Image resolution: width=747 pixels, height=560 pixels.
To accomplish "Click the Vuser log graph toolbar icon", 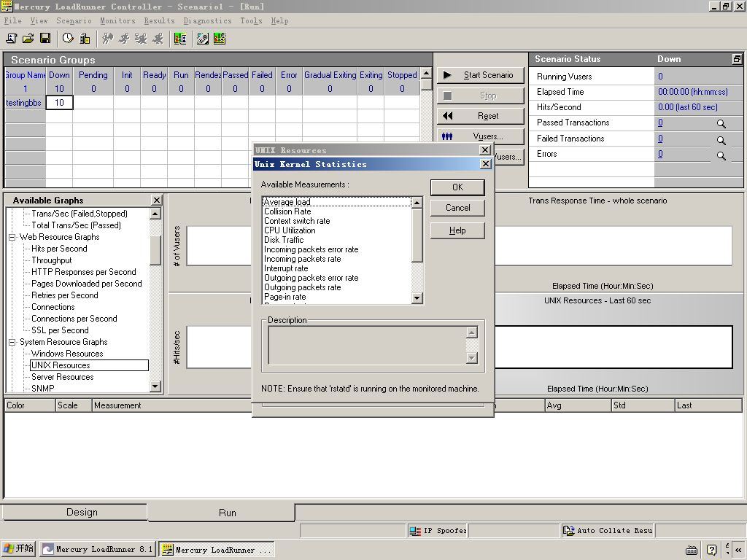I will click(180, 39).
